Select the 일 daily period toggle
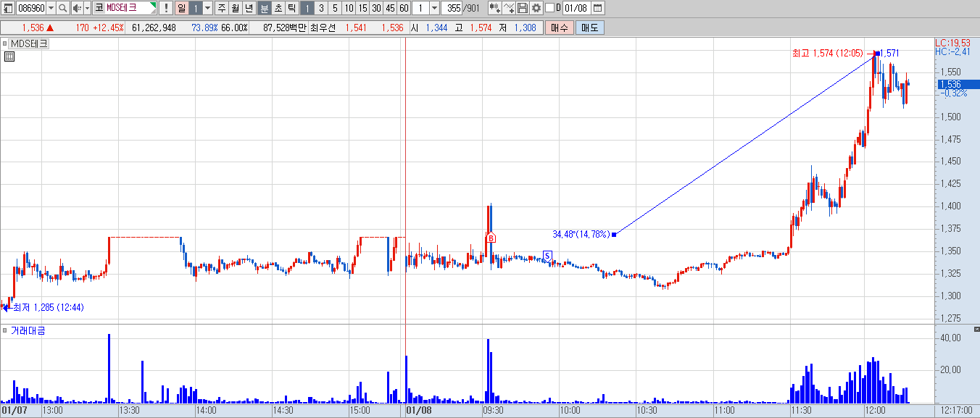 pos(181,8)
